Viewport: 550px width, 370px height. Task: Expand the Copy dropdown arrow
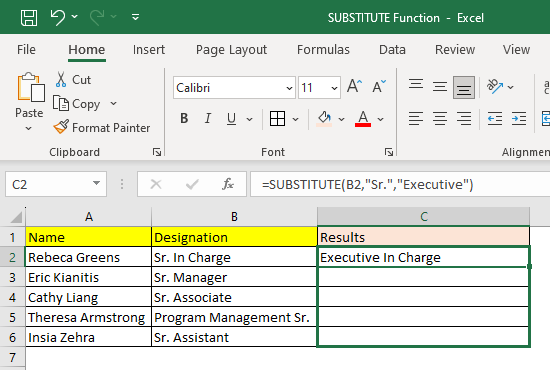click(x=113, y=103)
